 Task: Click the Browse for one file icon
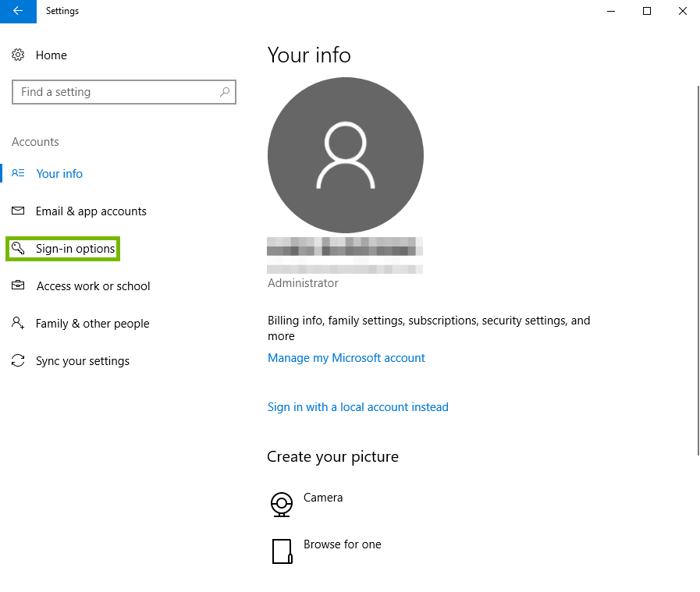pyautogui.click(x=282, y=551)
